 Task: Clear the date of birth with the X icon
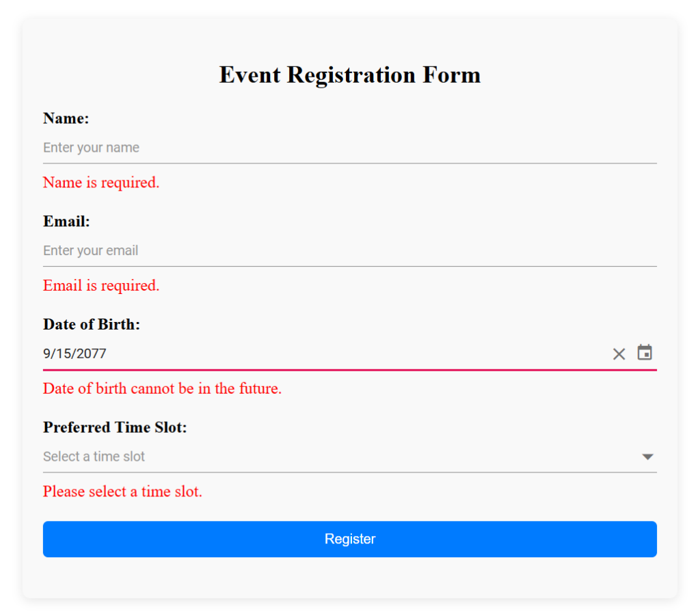(x=619, y=353)
